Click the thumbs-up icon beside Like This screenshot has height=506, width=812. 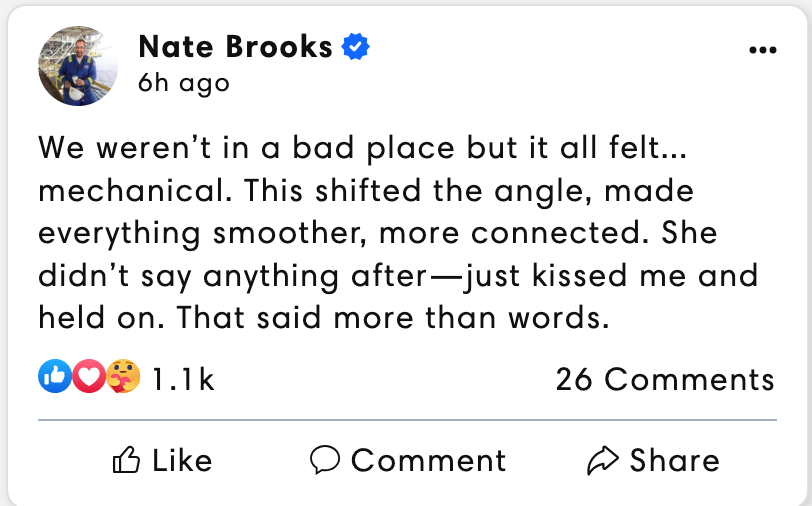click(x=127, y=460)
